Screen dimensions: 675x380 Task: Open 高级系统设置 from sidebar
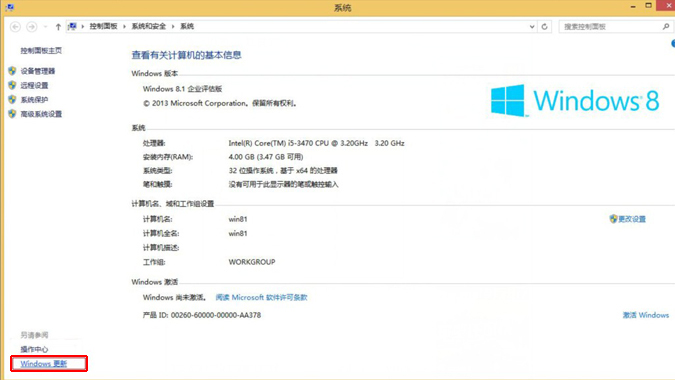(41, 114)
